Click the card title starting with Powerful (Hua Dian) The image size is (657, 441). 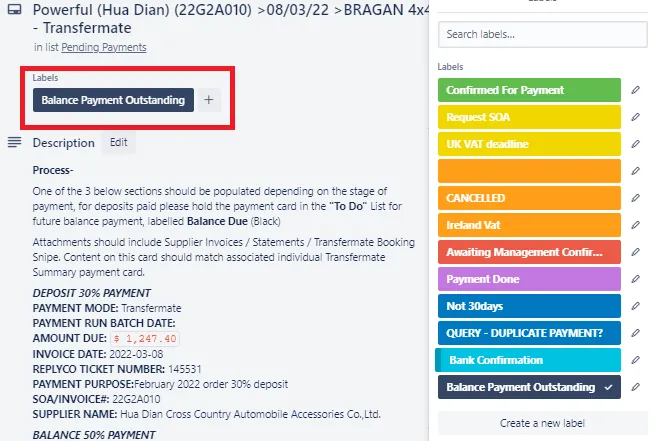(x=230, y=19)
